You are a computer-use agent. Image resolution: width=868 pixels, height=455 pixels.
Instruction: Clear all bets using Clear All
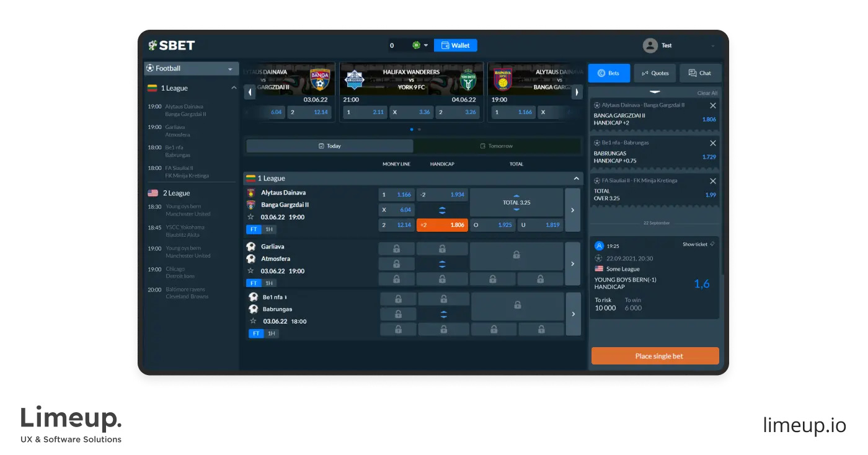pos(707,92)
